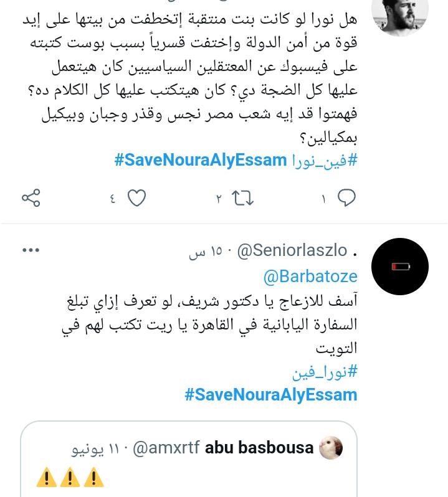This screenshot has height=497, width=448.
Task: Open the #فين_نورا hashtag
Action: [x=325, y=160]
